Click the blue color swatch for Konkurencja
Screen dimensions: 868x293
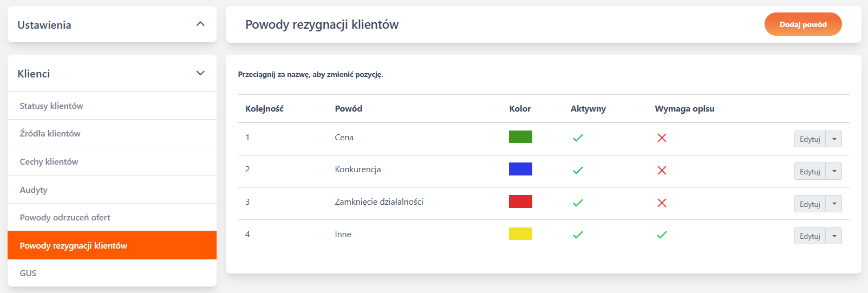pos(520,169)
